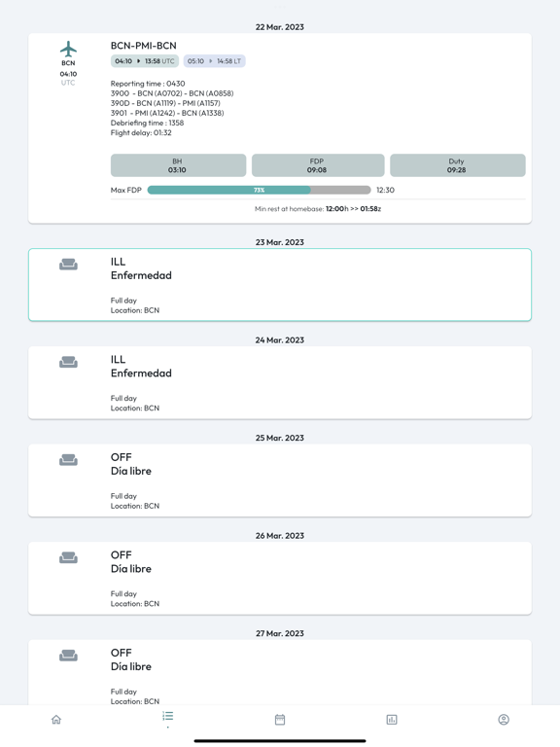560x747 pixels.
Task: Click the 25 Mar. 2023 date header
Action: click(x=280, y=438)
